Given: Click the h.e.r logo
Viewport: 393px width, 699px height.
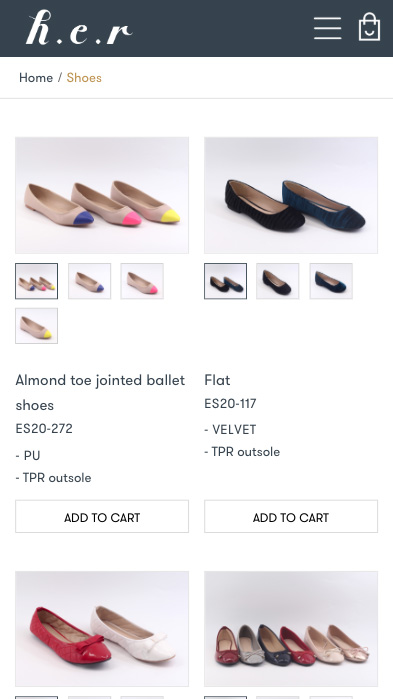Looking at the screenshot, I should click(79, 28).
